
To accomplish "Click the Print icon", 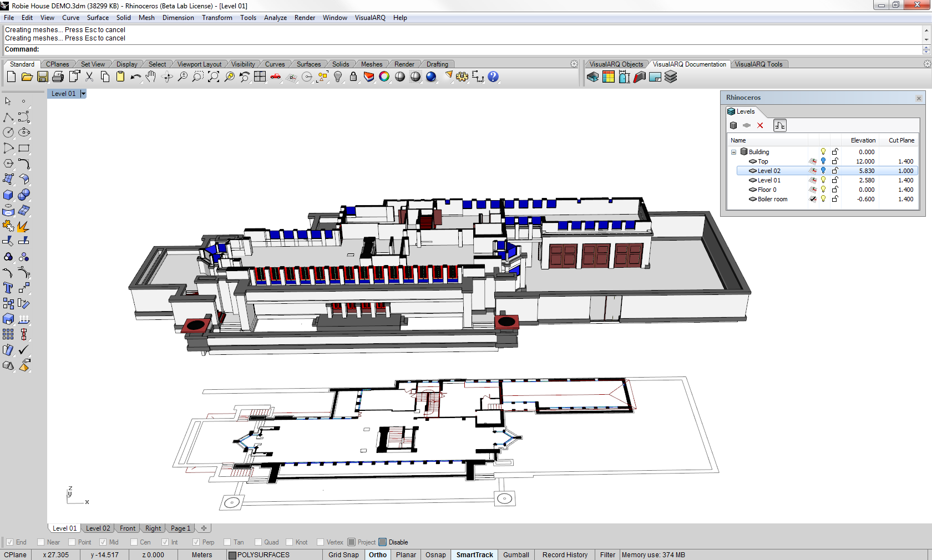I will coord(58,77).
